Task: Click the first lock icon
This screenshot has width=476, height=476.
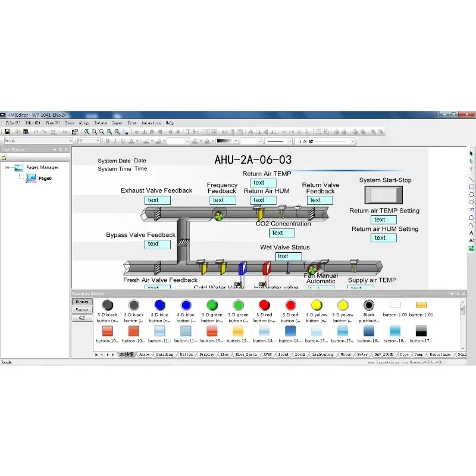Action: [x=336, y=131]
